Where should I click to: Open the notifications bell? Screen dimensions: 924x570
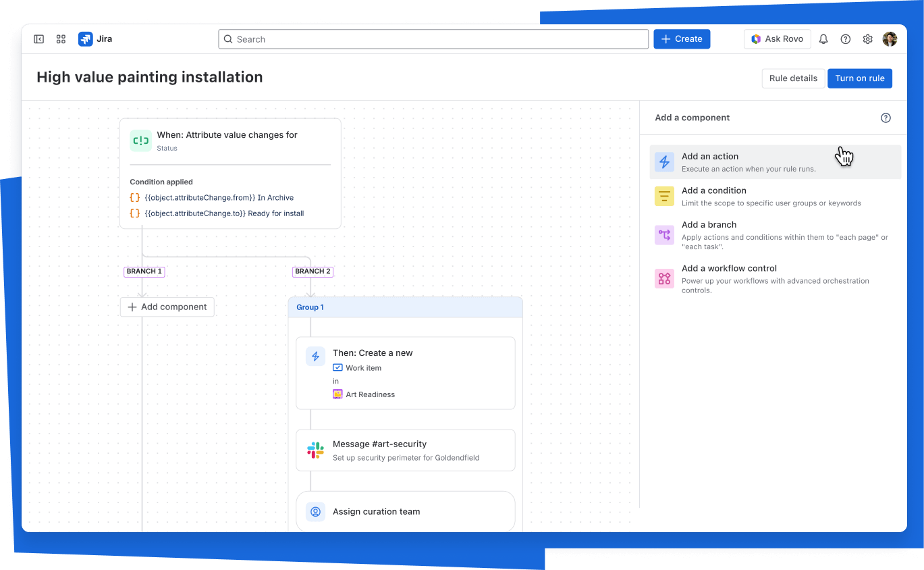tap(823, 39)
